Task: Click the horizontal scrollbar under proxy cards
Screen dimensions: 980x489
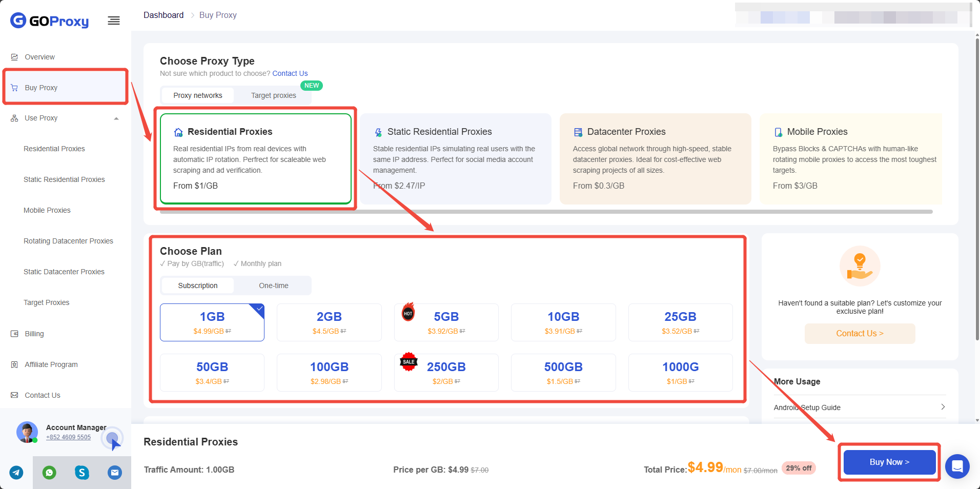Action: click(x=546, y=212)
